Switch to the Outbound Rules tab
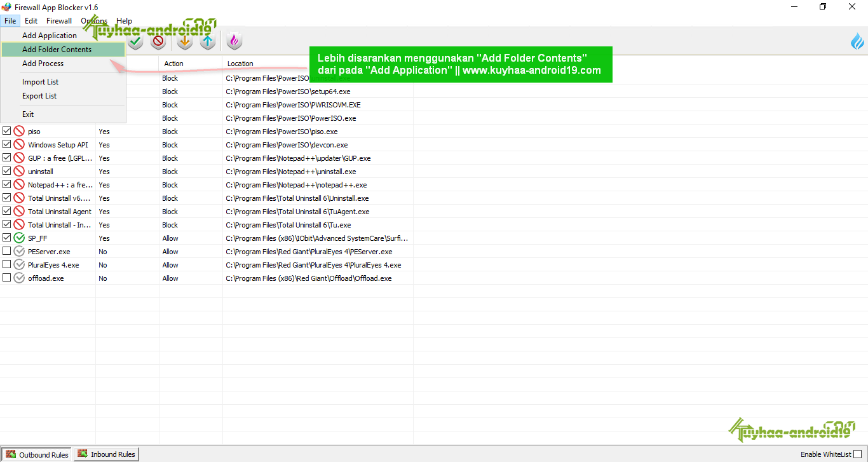The width and height of the screenshot is (868, 462). pos(37,454)
